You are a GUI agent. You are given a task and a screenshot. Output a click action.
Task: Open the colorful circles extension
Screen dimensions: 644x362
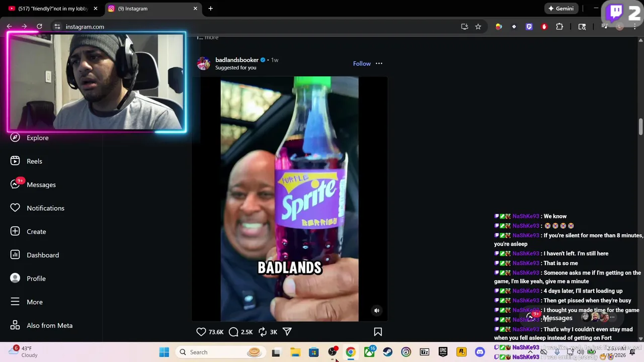coord(499,27)
